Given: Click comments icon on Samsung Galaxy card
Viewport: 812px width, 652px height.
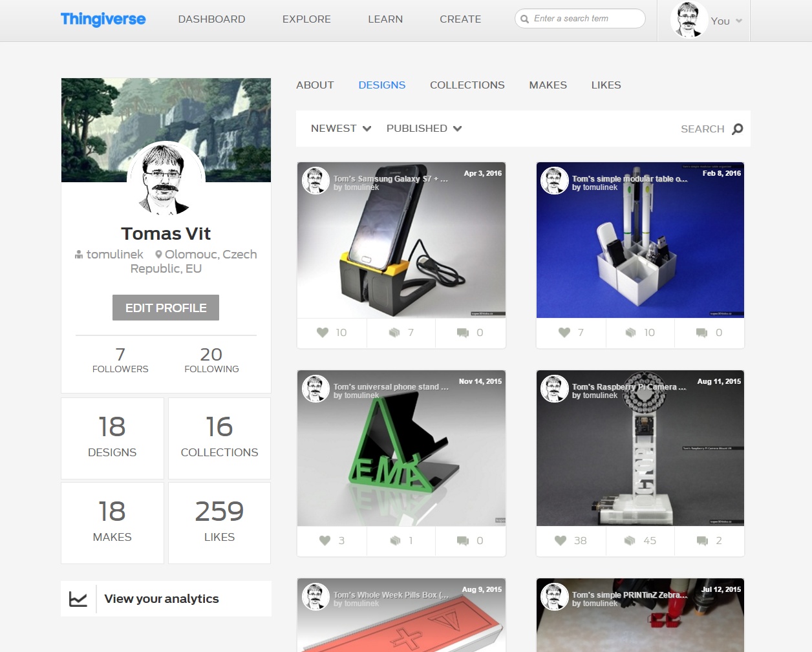Looking at the screenshot, I should pos(463,333).
